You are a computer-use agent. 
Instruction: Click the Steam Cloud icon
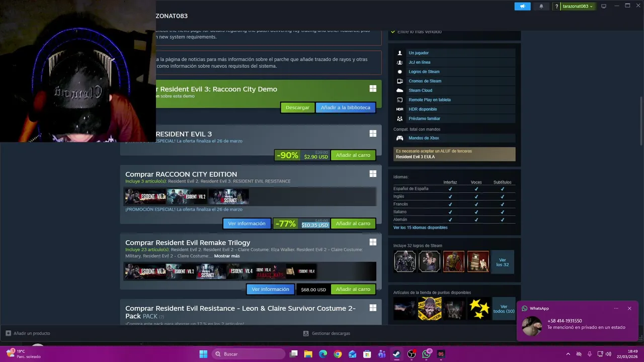[x=399, y=90]
